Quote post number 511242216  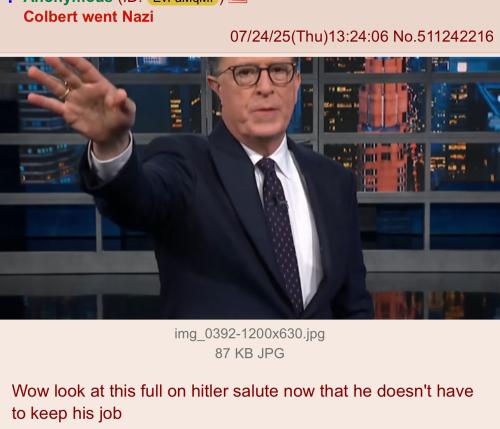click(455, 36)
